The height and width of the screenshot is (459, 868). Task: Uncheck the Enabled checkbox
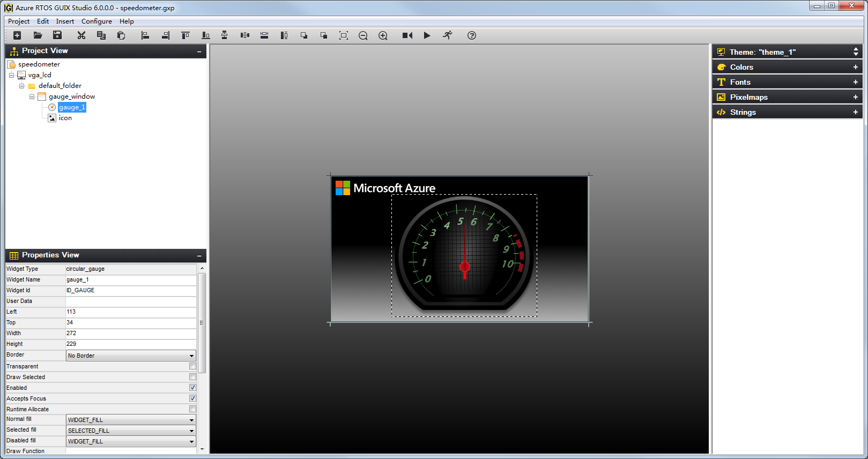point(192,388)
